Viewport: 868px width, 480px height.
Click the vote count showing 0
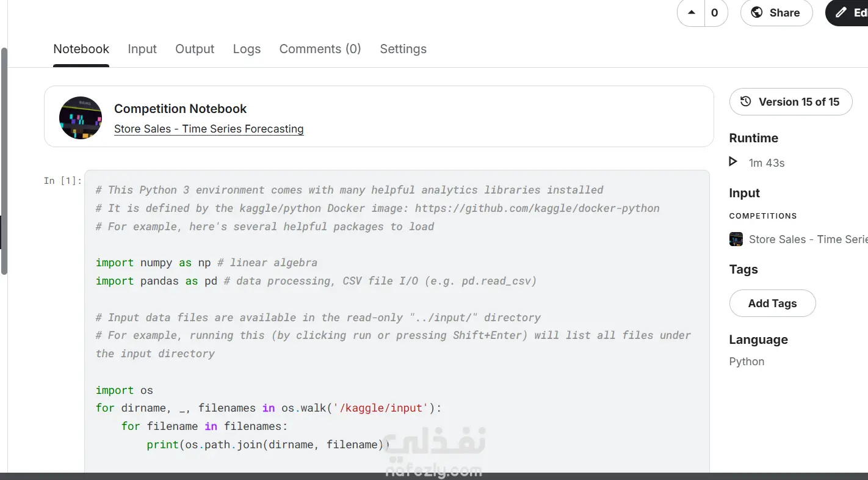715,13
